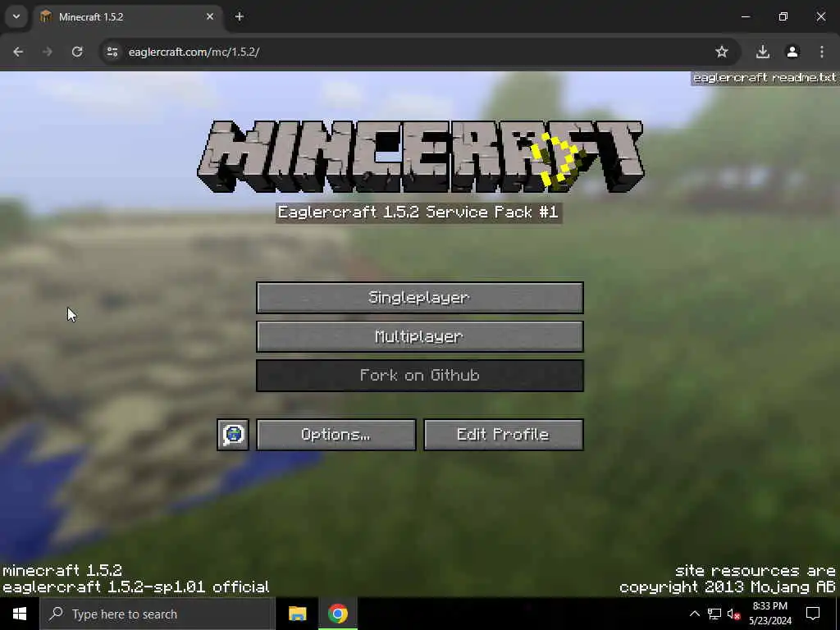The width and height of the screenshot is (840, 630).
Task: Click the eaglercraft 1.5.2-sp1.01 official text
Action: pos(136,587)
